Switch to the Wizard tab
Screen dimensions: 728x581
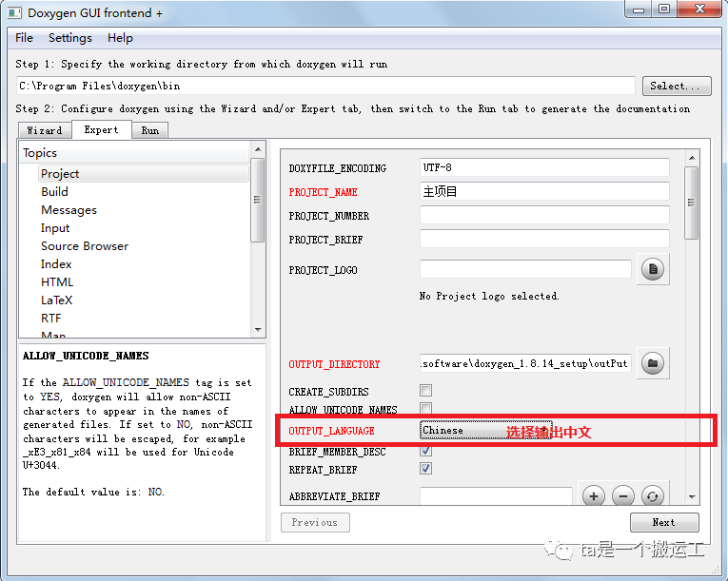(45, 130)
